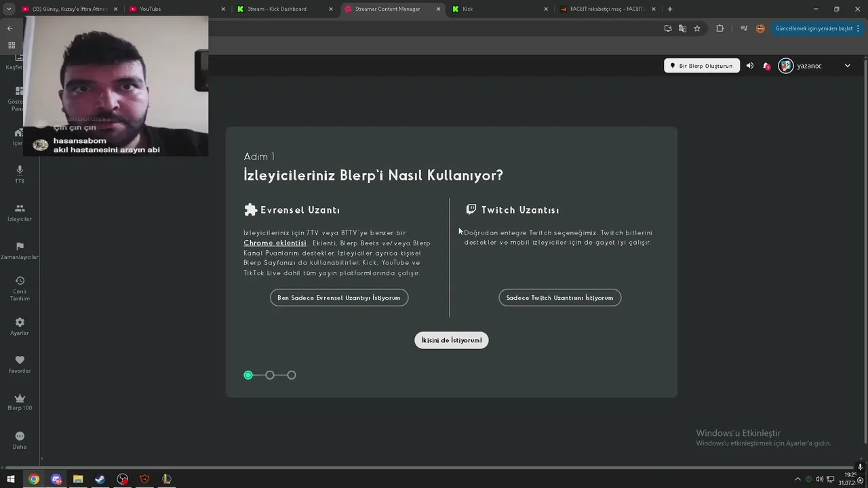
Task: Open Chrome tab search dropdown
Action: (9, 9)
